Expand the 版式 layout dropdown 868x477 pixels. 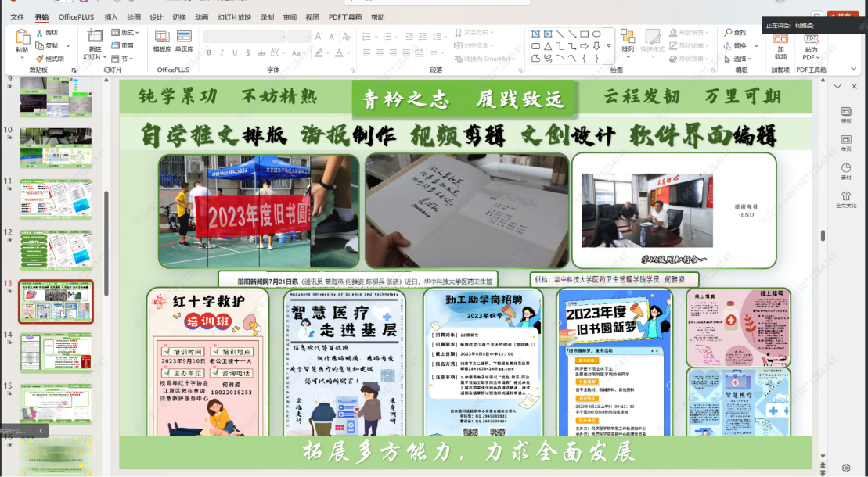tap(125, 33)
